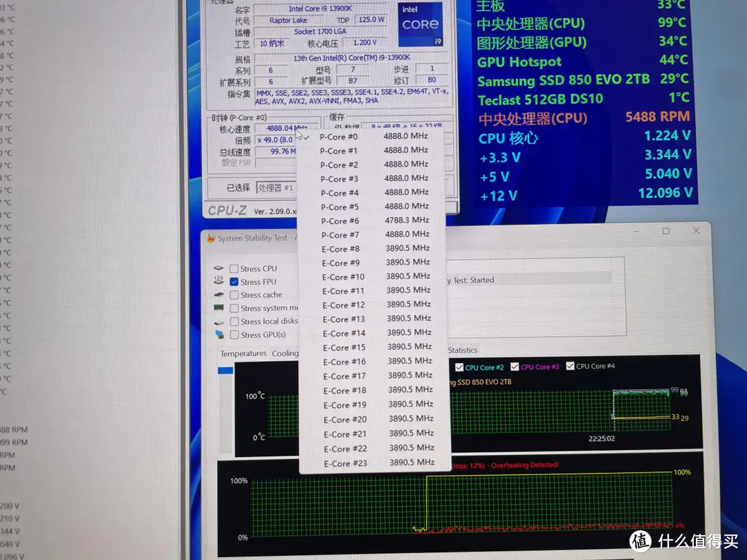Maximize the System Stability Test window
Viewport: 747px width, 560px height.
[665, 231]
